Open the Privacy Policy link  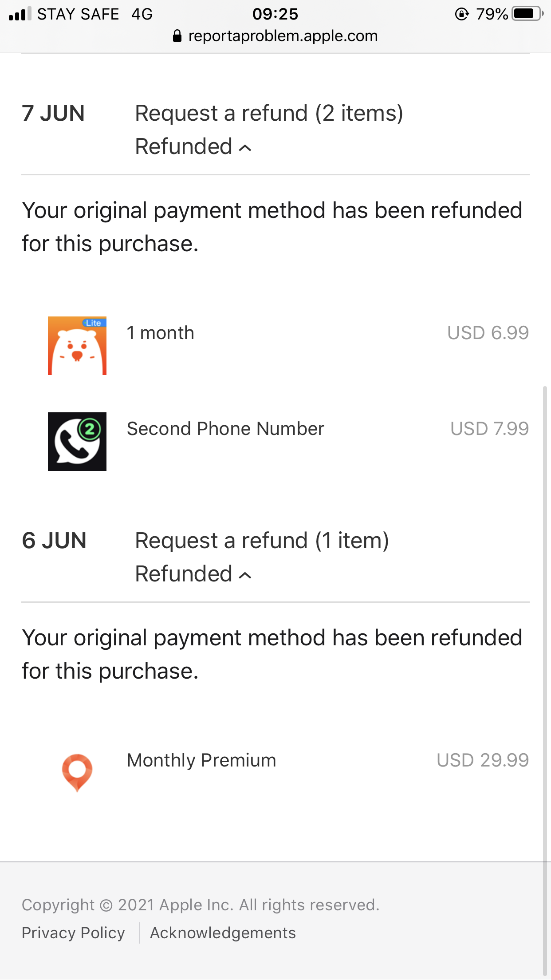(73, 933)
